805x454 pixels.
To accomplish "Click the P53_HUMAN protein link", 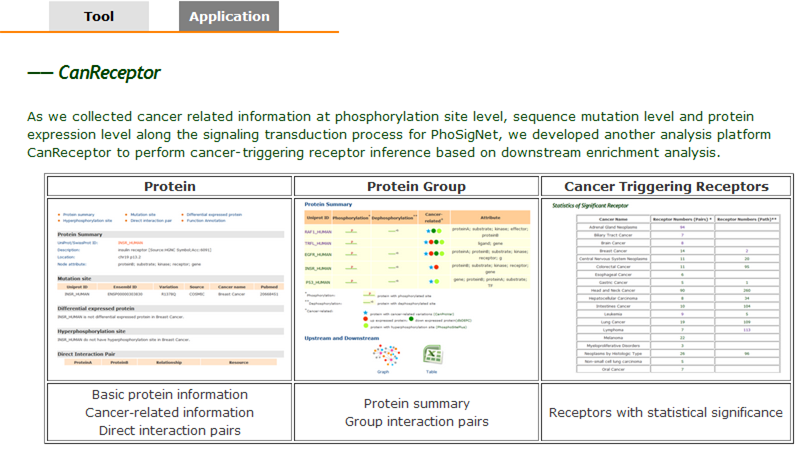I will point(317,282).
